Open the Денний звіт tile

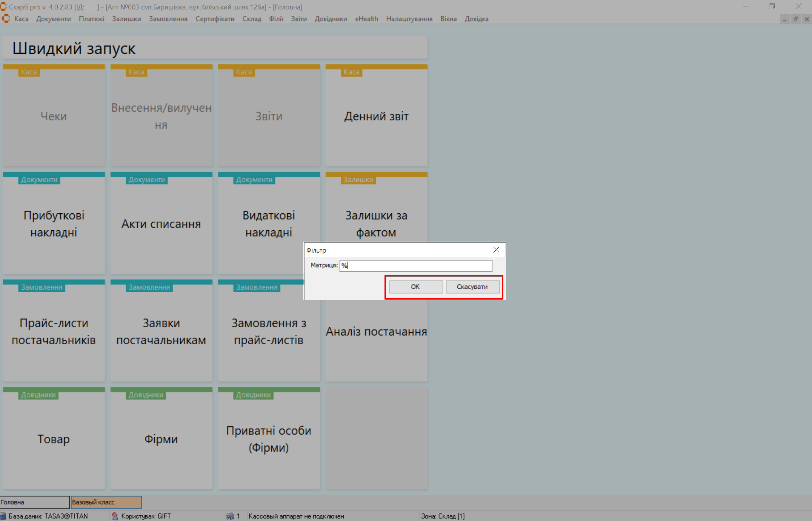[376, 116]
